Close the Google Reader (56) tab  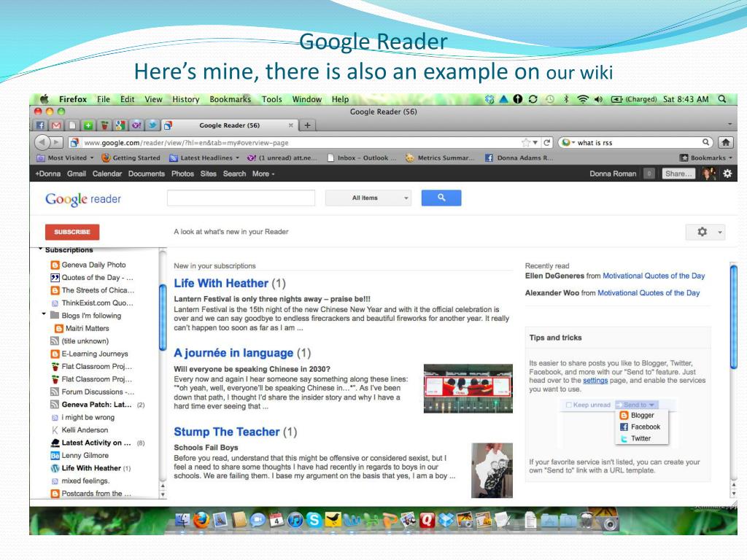pyautogui.click(x=290, y=125)
